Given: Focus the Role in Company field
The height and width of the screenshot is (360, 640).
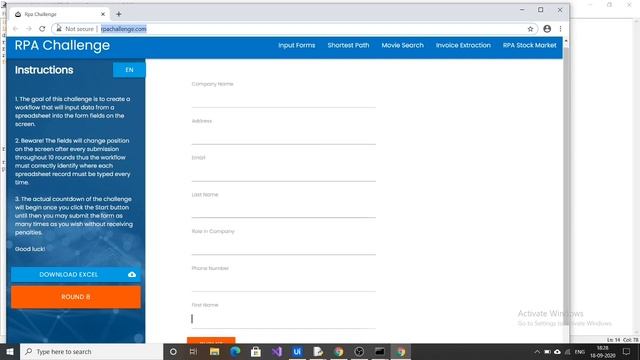Looking at the screenshot, I should click(283, 247).
